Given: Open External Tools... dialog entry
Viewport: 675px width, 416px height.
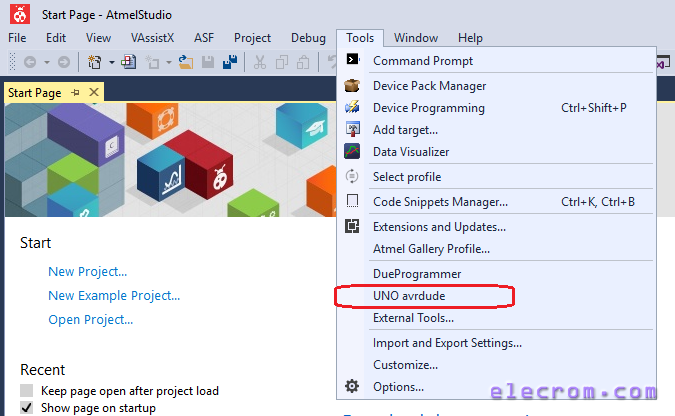Looking at the screenshot, I should pyautogui.click(x=496, y=317).
